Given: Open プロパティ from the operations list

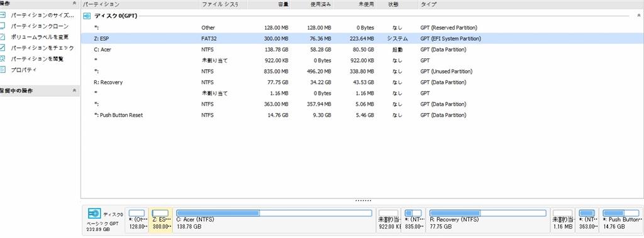Looking at the screenshot, I should coord(23,70).
